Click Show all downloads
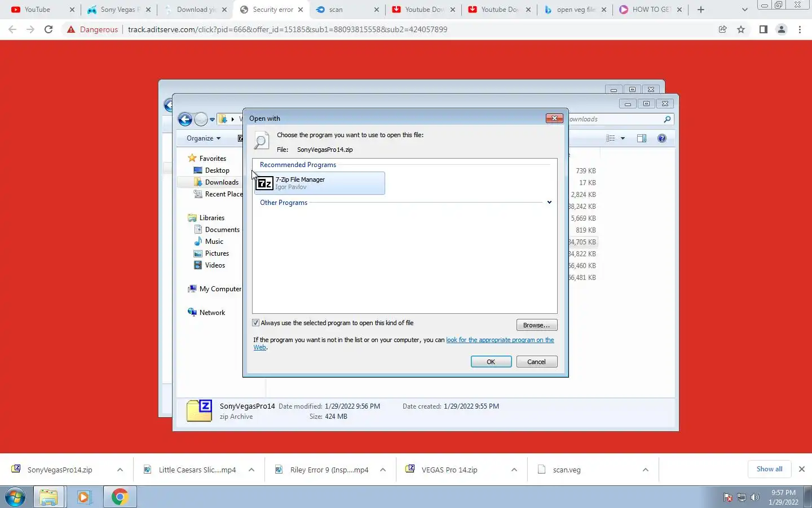Viewport: 812px width, 508px height. (769, 469)
